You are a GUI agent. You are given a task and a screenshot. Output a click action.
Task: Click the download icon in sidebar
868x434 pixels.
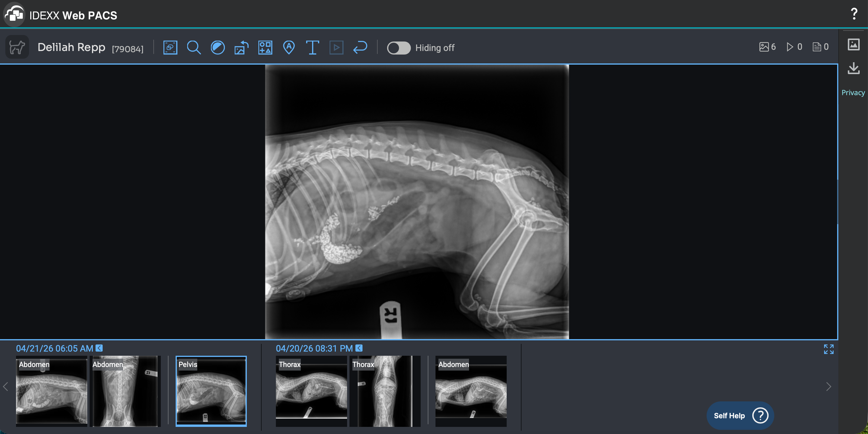pos(853,68)
